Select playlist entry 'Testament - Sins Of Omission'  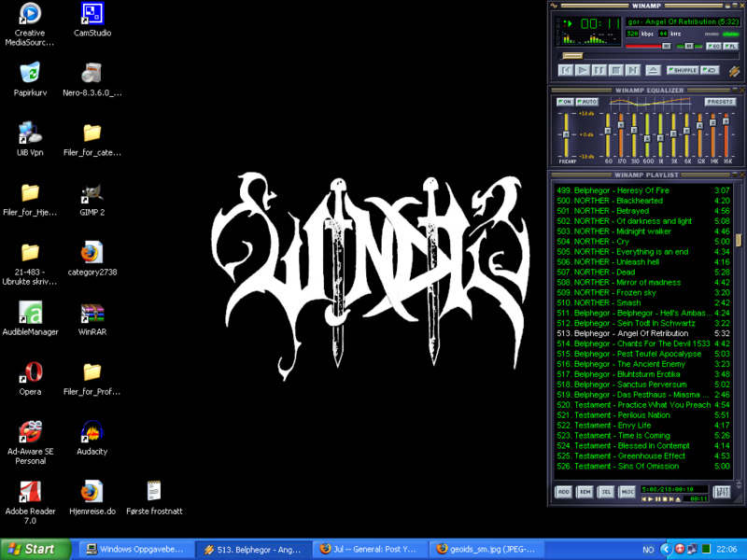642,466
